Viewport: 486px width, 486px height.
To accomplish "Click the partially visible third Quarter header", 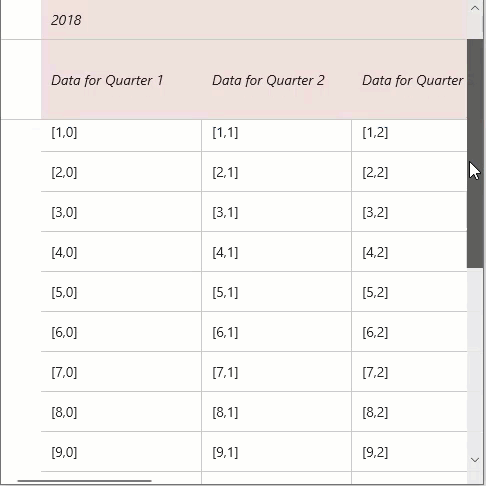I will 409,79.
